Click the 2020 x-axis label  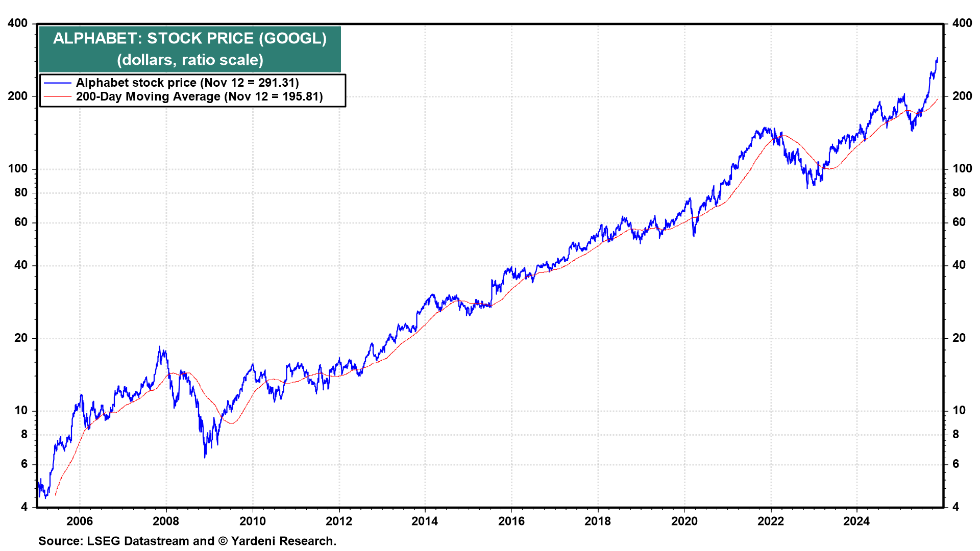[684, 521]
